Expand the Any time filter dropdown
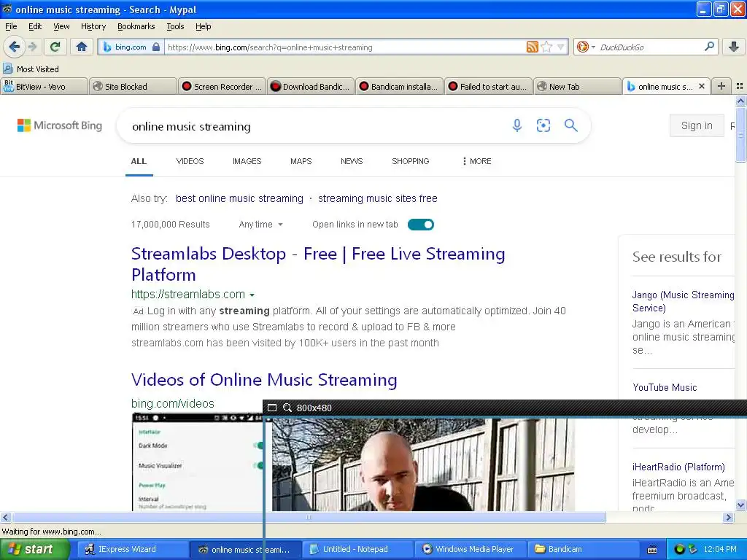The width and height of the screenshot is (747, 560). coord(260,225)
